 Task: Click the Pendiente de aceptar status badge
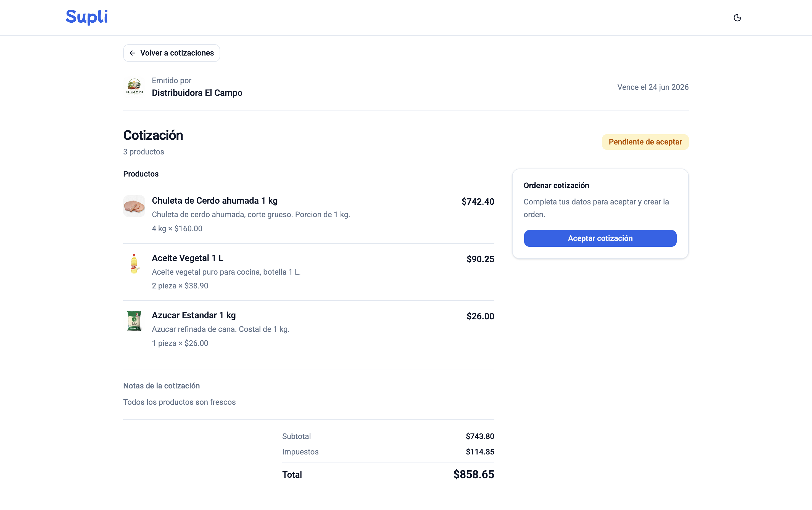click(645, 142)
